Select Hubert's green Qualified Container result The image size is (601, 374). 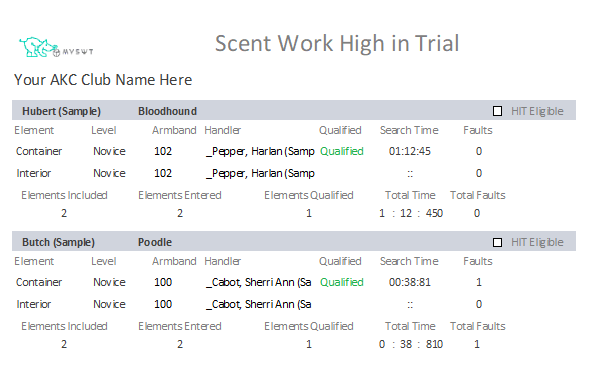pyautogui.click(x=342, y=151)
